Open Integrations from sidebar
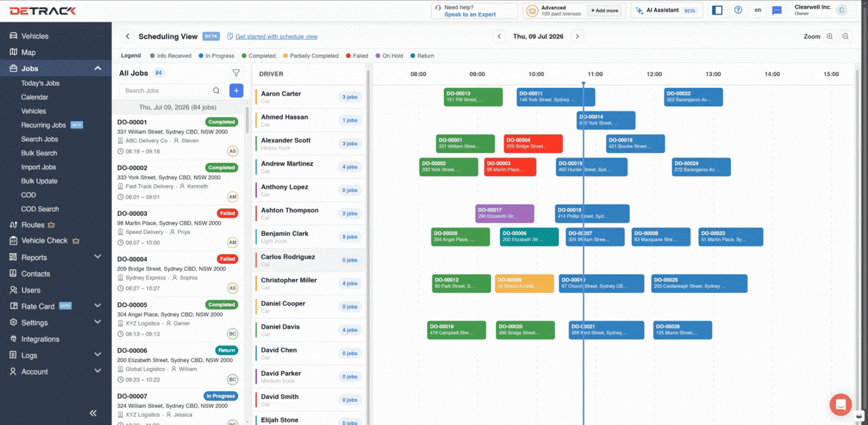868x425 pixels. click(x=40, y=339)
